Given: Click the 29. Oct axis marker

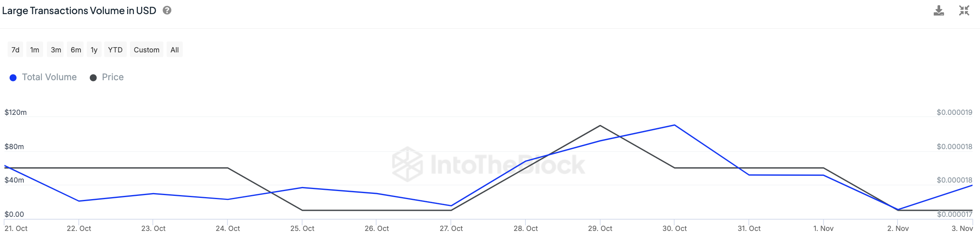Looking at the screenshot, I should [600, 229].
